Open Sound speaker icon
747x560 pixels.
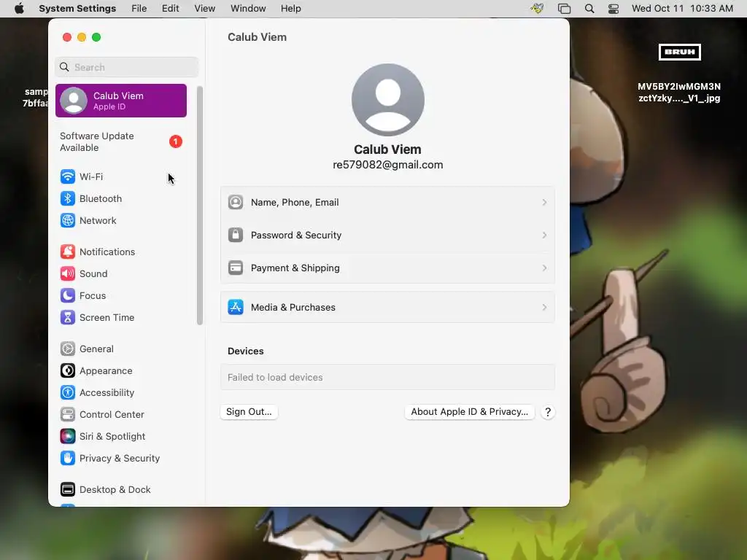[68, 274]
